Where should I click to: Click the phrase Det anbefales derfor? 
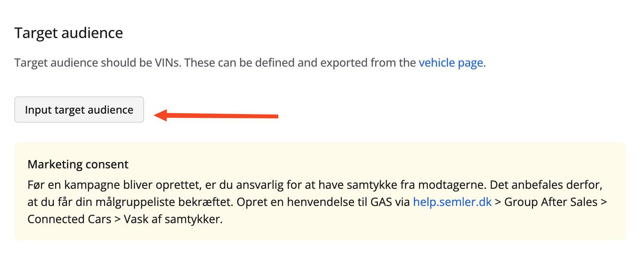coord(546,185)
